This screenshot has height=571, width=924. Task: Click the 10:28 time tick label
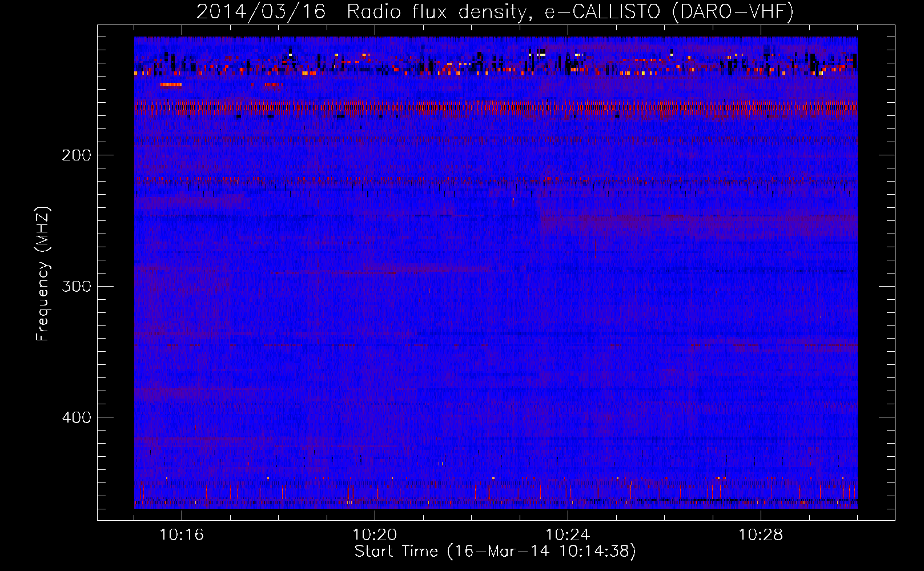click(x=761, y=535)
